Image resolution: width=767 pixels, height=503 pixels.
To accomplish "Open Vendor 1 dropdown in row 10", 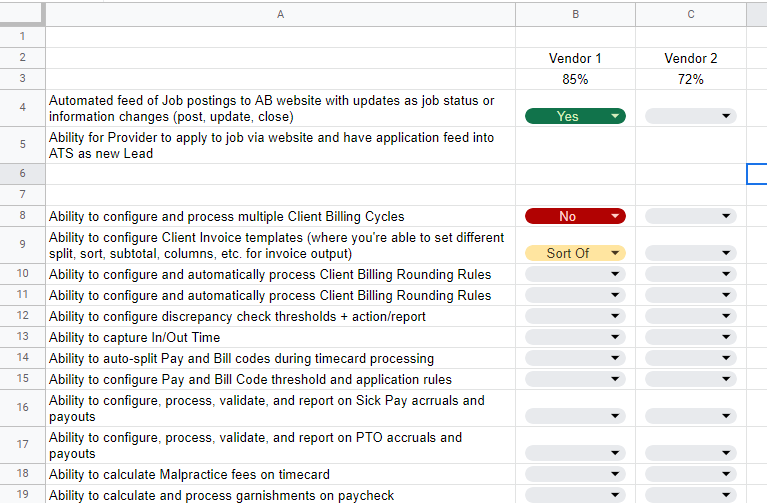I will point(575,274).
